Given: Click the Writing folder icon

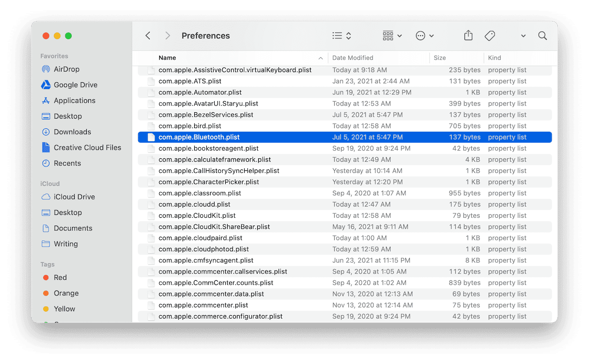Looking at the screenshot, I should pyautogui.click(x=46, y=244).
